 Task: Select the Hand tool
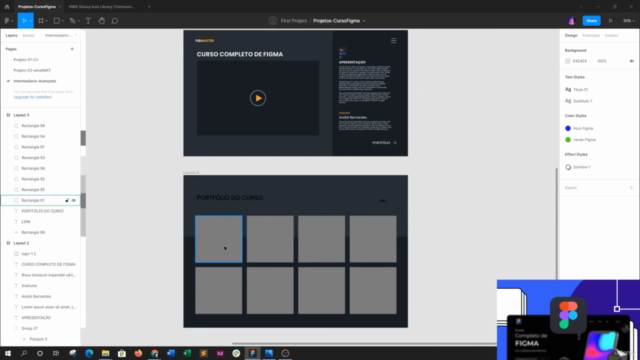(102, 20)
